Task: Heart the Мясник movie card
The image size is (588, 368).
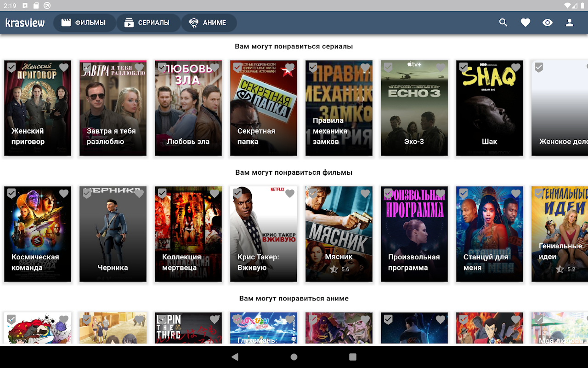Action: (x=365, y=194)
